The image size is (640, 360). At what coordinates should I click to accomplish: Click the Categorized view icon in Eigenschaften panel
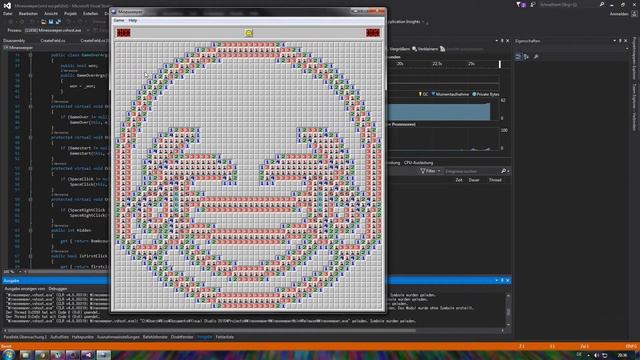coord(518,57)
